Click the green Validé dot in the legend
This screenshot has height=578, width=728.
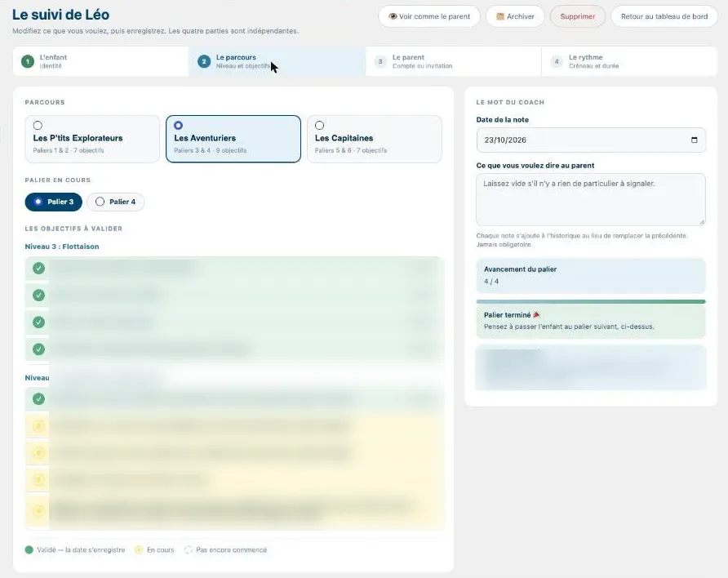pos(29,549)
